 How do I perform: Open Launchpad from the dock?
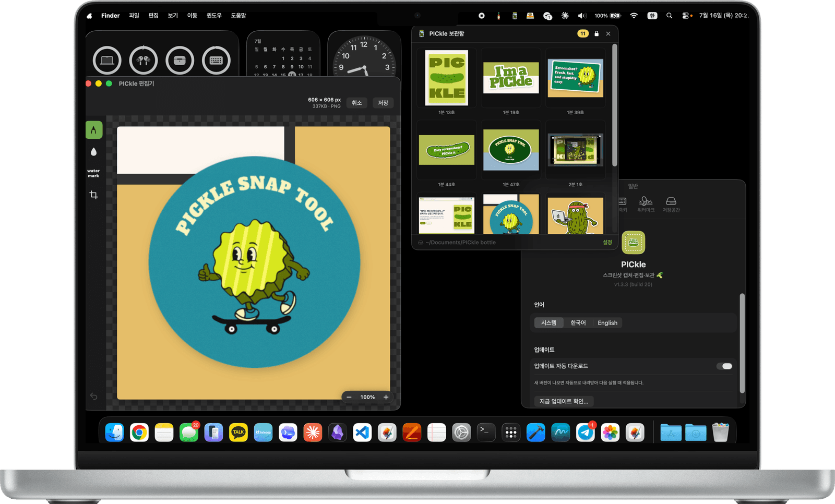511,433
